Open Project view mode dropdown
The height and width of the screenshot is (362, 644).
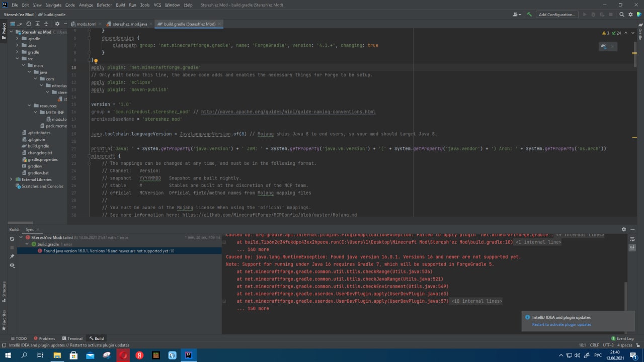[x=15, y=24]
